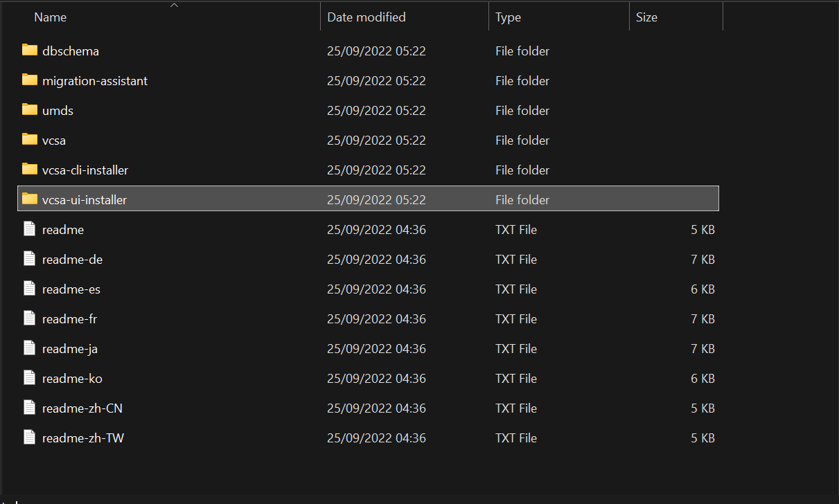This screenshot has width=839, height=504.
Task: Click the File folder type for vcsa
Action: pyautogui.click(x=522, y=141)
